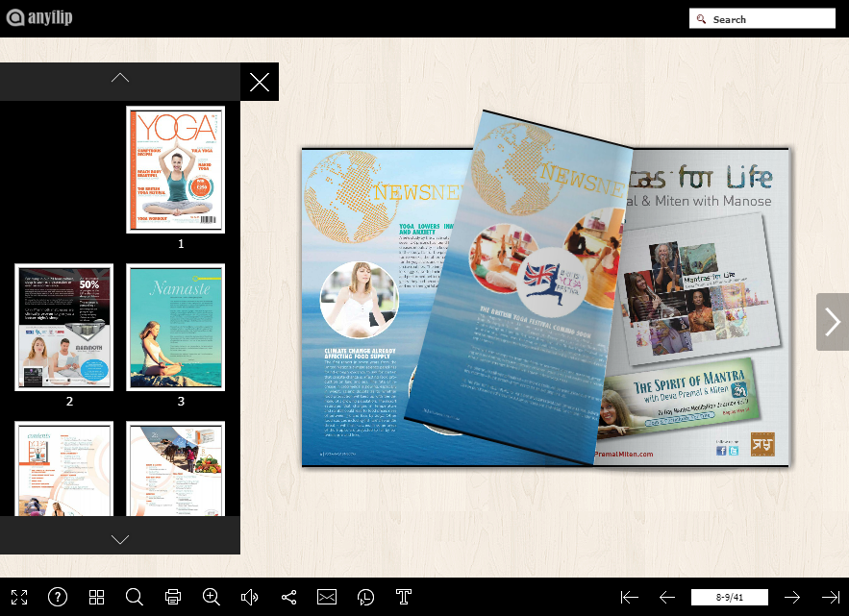Focus the Search input field
Image resolution: width=849 pixels, height=616 pixels.
pos(762,19)
